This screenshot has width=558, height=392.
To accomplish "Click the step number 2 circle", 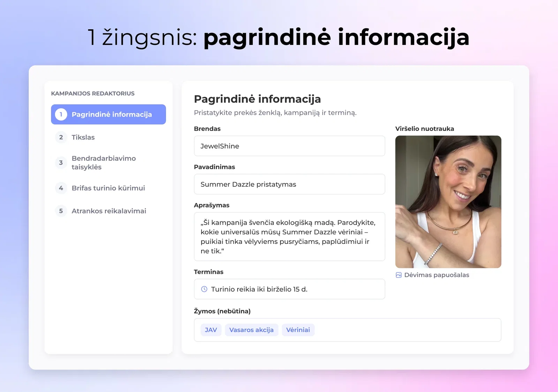I will [61, 137].
